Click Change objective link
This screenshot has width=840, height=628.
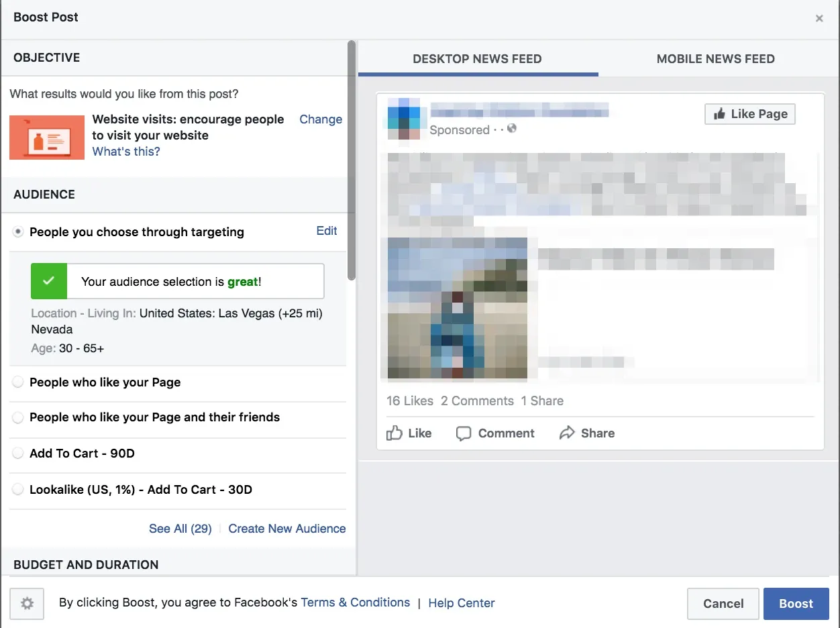point(321,119)
